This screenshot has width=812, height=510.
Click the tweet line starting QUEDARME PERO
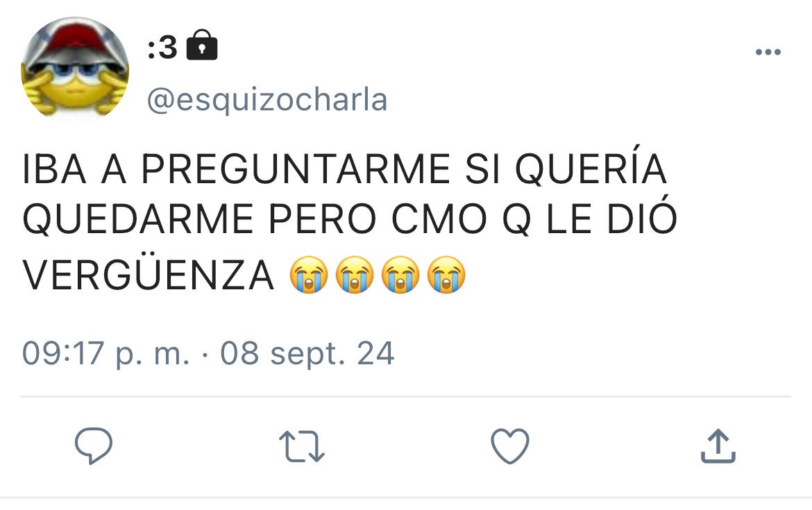point(350,218)
